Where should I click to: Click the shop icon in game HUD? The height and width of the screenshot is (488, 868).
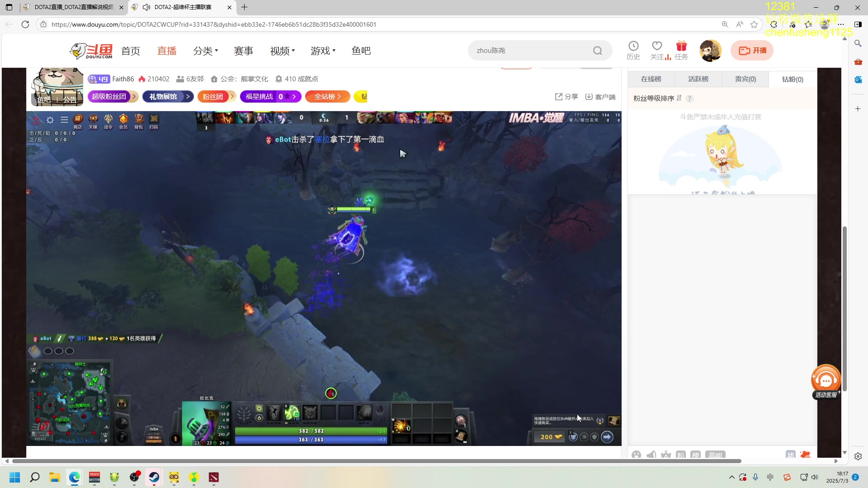[78, 121]
